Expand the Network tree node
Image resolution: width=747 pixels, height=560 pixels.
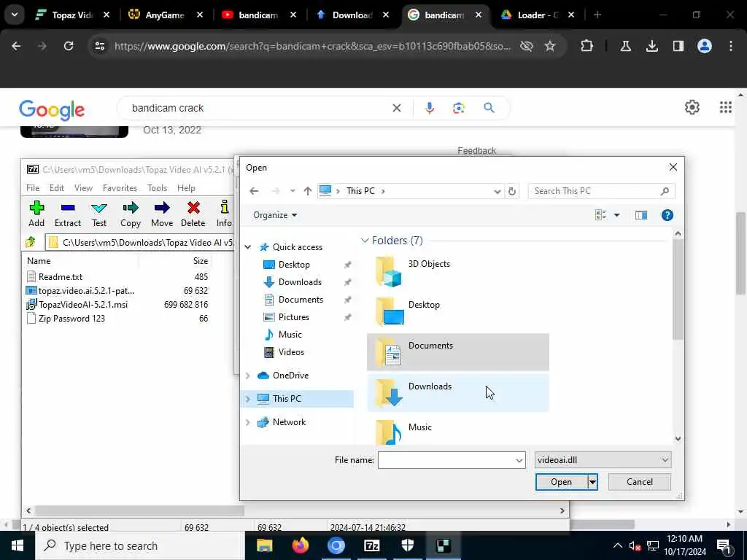pos(248,422)
